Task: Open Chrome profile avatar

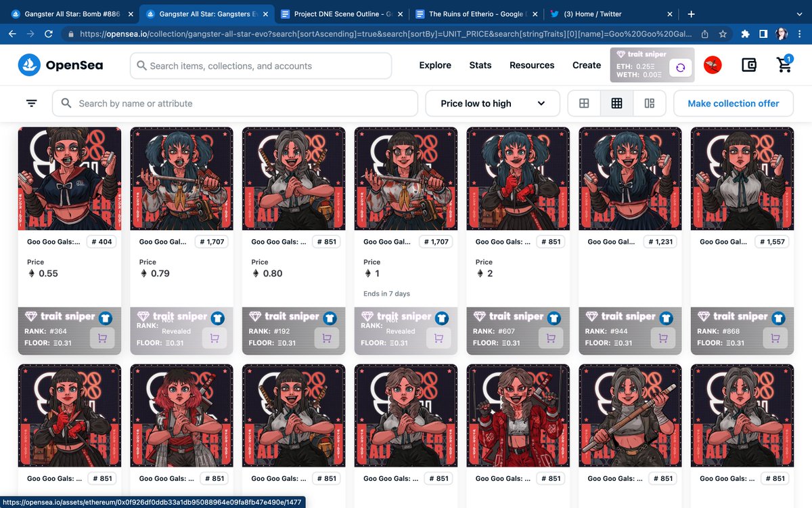Action: point(782,34)
